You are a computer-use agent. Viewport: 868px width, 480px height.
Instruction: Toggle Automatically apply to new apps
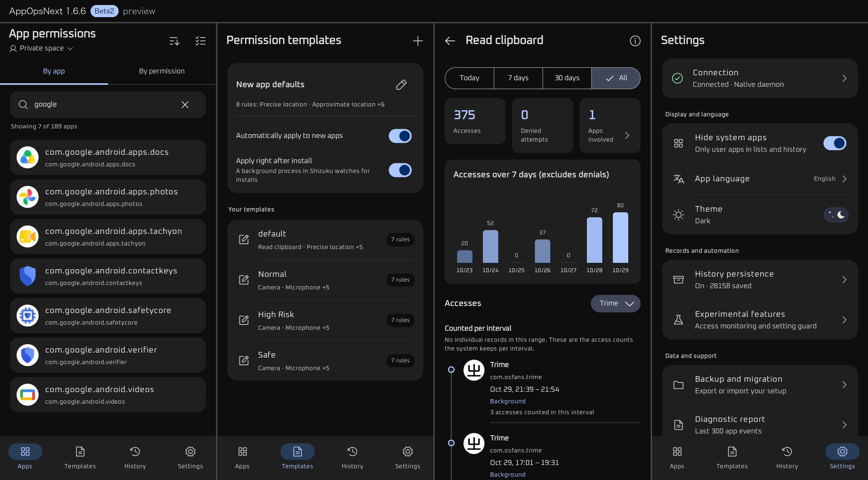click(x=400, y=136)
